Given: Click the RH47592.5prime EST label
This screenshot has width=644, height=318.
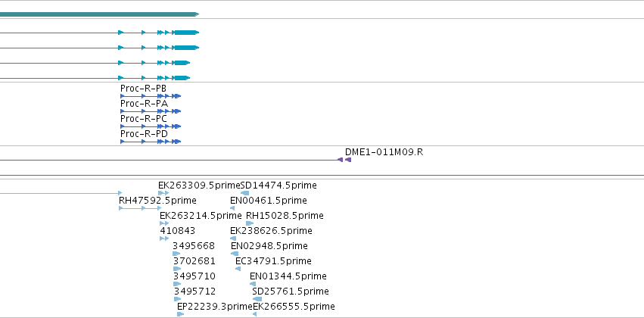Looking at the screenshot, I should [157, 201].
